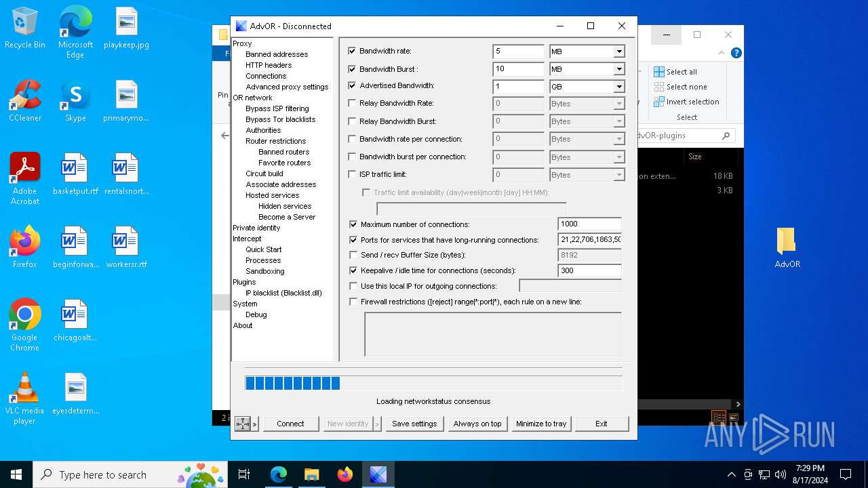The image size is (868, 488).
Task: Open the AdvOR folder on desktop
Action: 787,248
